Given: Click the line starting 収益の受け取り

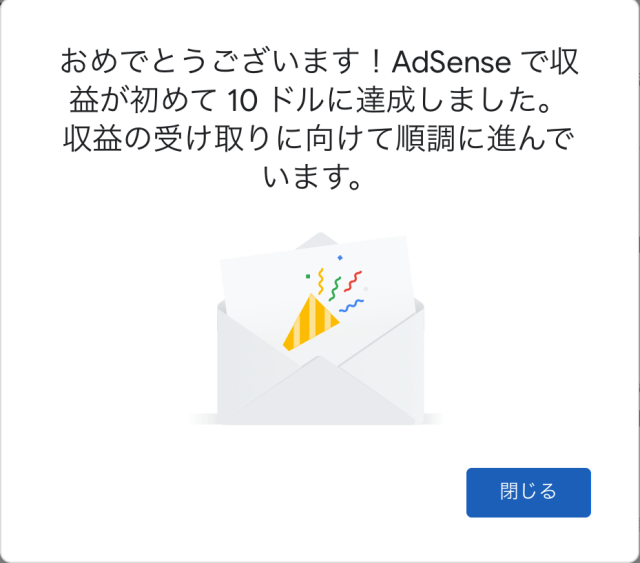Looking at the screenshot, I should (x=319, y=139).
